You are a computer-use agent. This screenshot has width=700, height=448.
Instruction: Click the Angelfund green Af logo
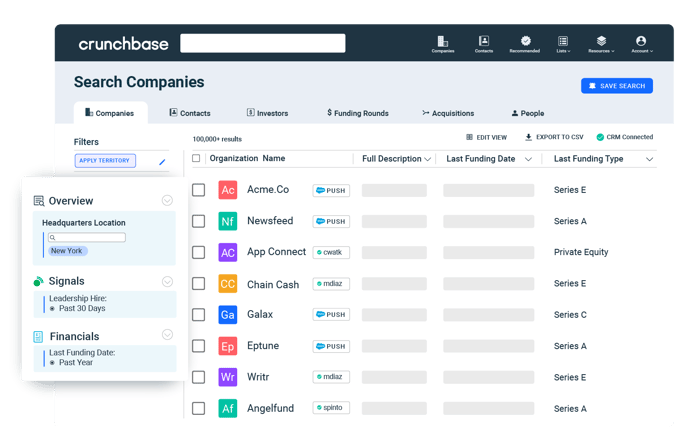(x=228, y=408)
